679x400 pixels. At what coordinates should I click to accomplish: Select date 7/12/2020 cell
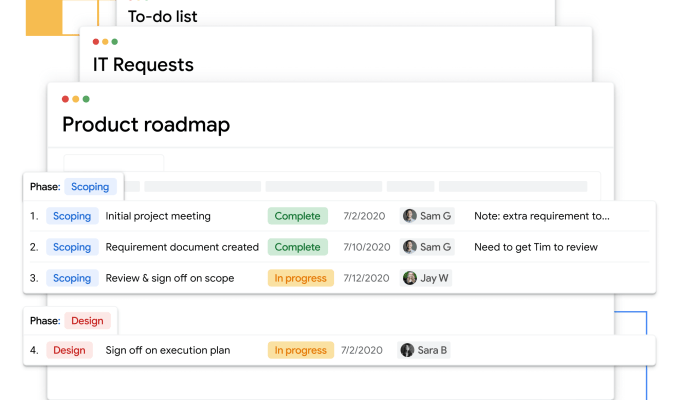(x=366, y=278)
